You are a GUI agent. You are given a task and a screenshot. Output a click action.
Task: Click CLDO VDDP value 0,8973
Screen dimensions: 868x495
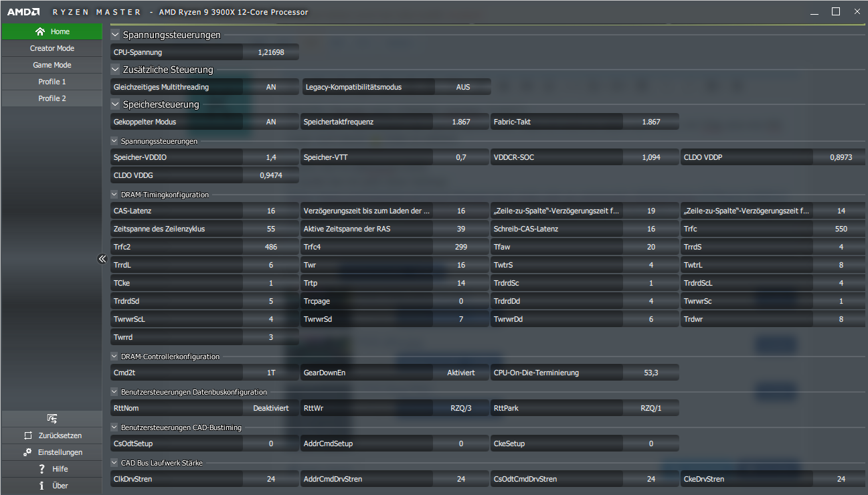[841, 158]
